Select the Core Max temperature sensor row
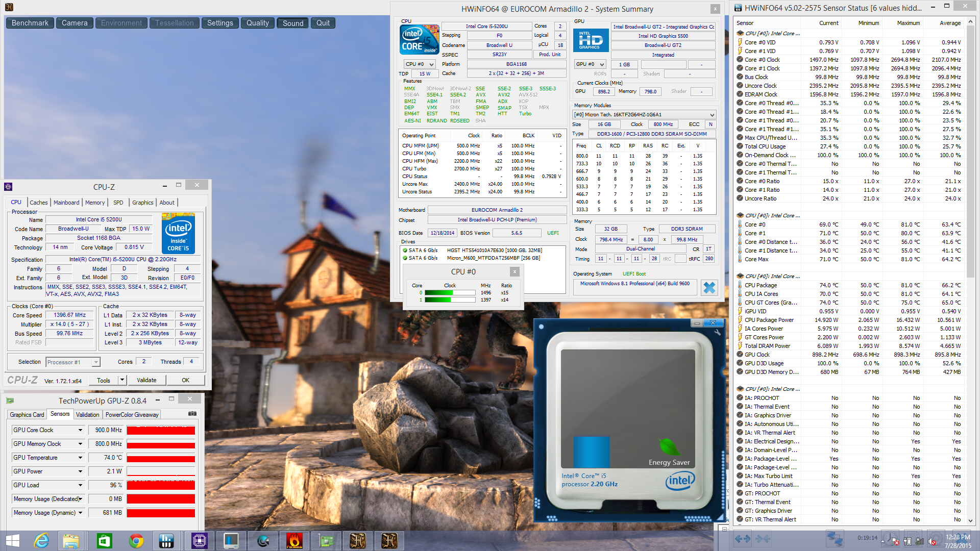 (850, 259)
